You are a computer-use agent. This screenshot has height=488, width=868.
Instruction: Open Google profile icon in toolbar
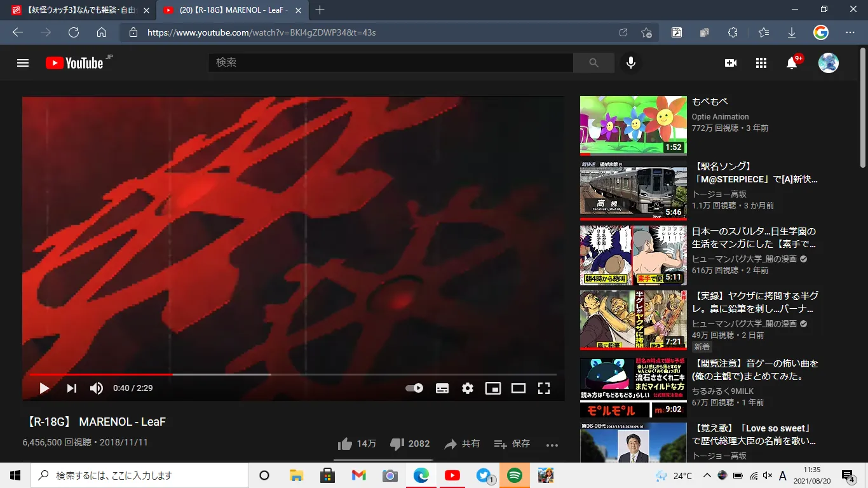click(821, 32)
